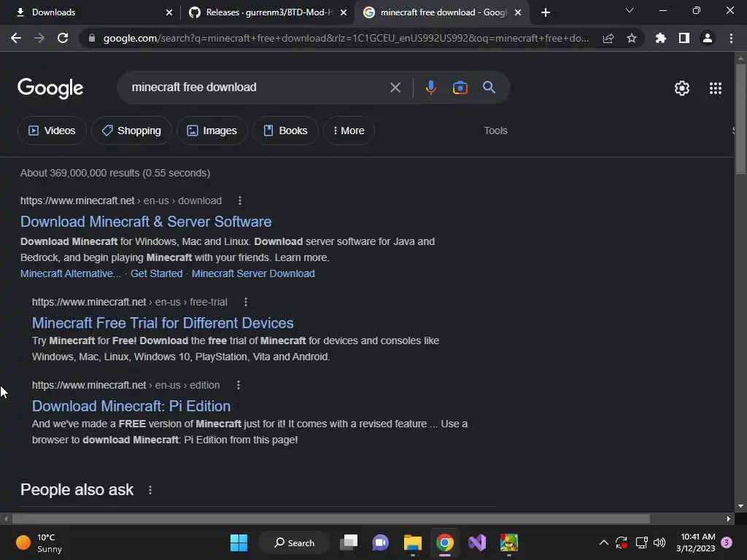Open the Google apps grid
Image resolution: width=747 pixels, height=560 pixels.
715,88
